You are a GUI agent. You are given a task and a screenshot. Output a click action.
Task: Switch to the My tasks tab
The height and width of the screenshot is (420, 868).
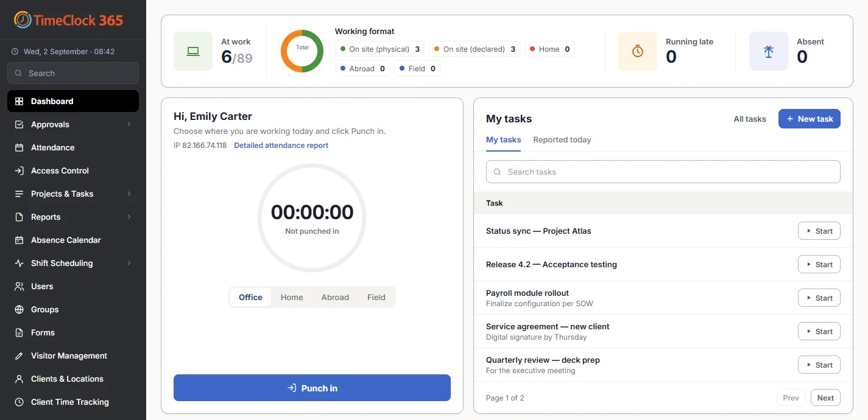pyautogui.click(x=503, y=139)
